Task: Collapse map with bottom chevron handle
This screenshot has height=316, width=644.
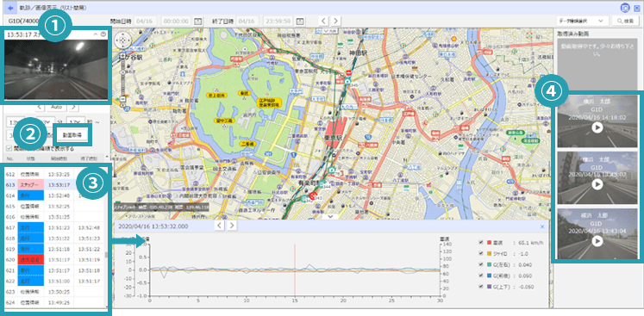Action: point(331,217)
